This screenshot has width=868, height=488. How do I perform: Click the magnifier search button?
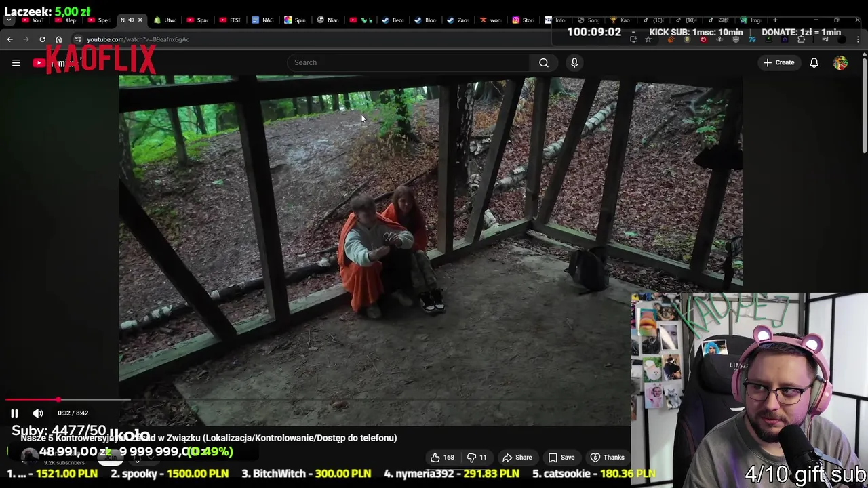(544, 62)
